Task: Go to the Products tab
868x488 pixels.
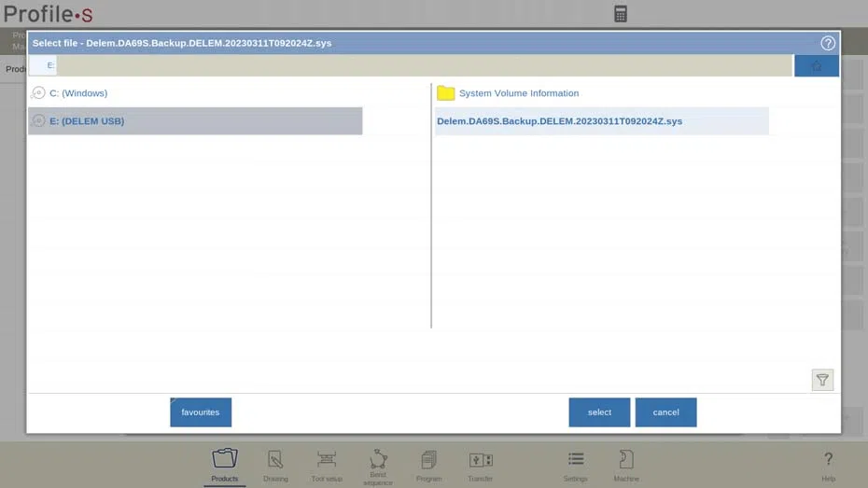Action: tap(225, 466)
